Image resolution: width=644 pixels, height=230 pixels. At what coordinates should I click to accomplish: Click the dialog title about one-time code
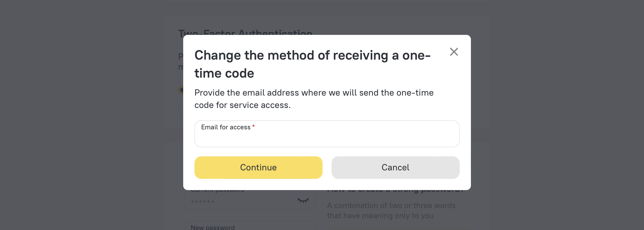[312, 55]
